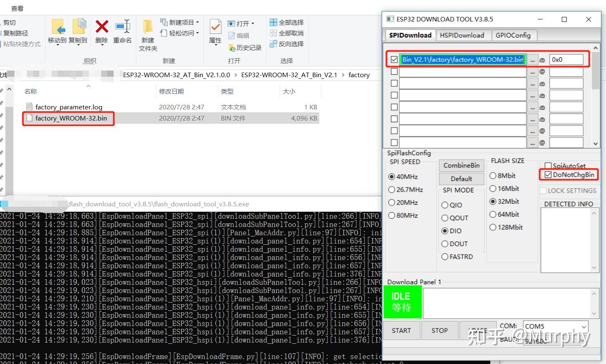The height and width of the screenshot is (364, 606).
Task: Uncheck the first bin file row checkbox
Action: pyautogui.click(x=394, y=59)
